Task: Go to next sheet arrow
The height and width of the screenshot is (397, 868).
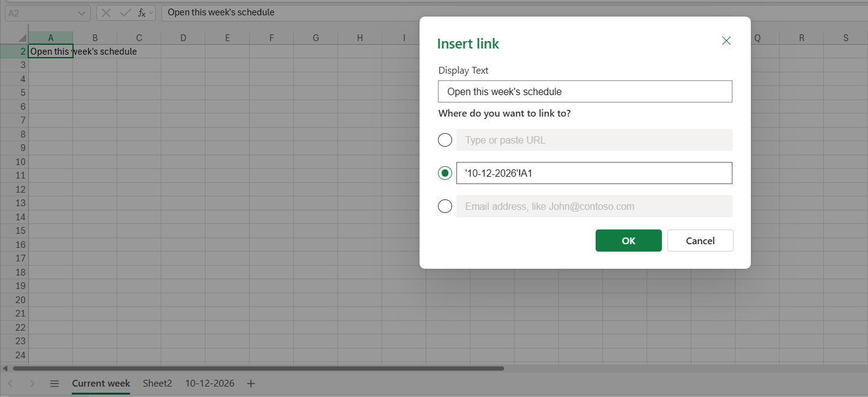Action: (x=33, y=384)
